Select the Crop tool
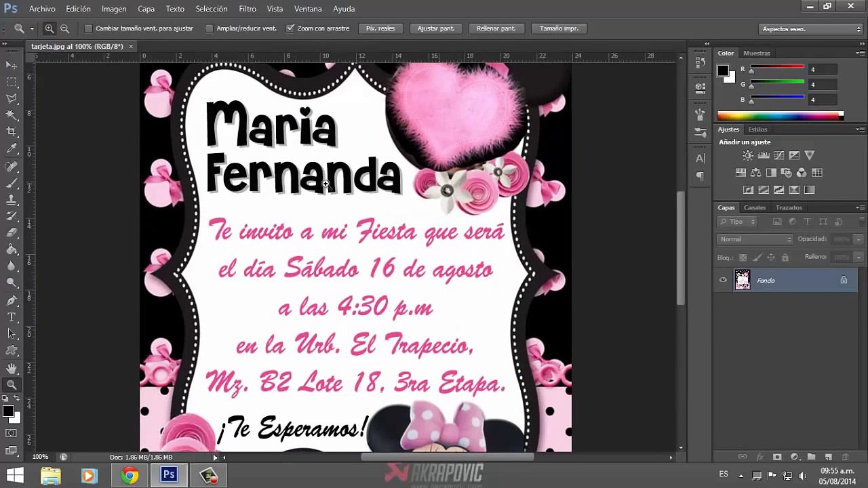 [x=12, y=131]
